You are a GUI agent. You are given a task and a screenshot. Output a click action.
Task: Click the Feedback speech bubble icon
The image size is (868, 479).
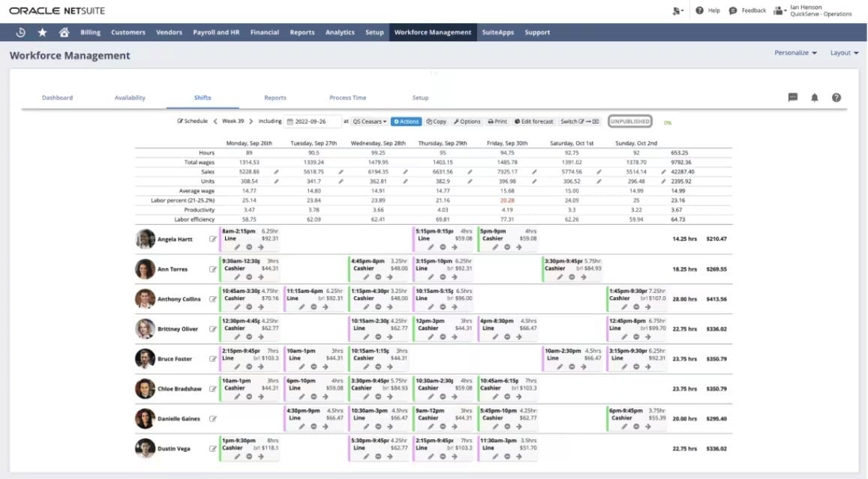tap(731, 10)
